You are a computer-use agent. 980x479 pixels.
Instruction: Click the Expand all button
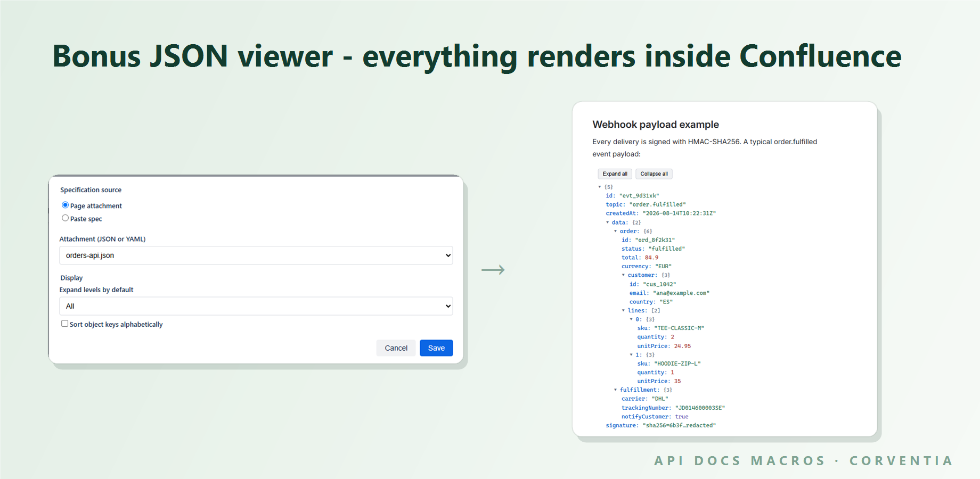(x=615, y=174)
